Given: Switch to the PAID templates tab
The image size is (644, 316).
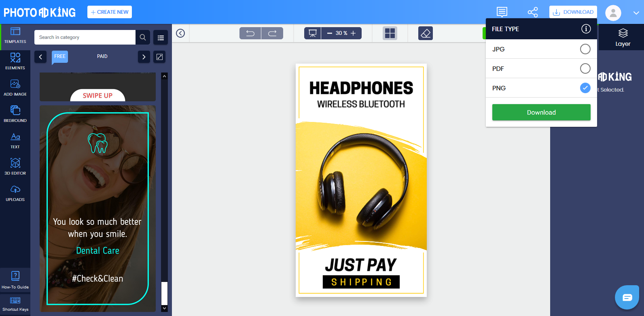Looking at the screenshot, I should (x=102, y=56).
